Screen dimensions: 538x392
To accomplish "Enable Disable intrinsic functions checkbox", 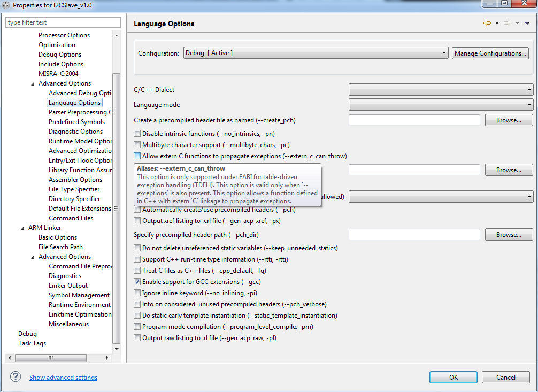I will click(137, 134).
